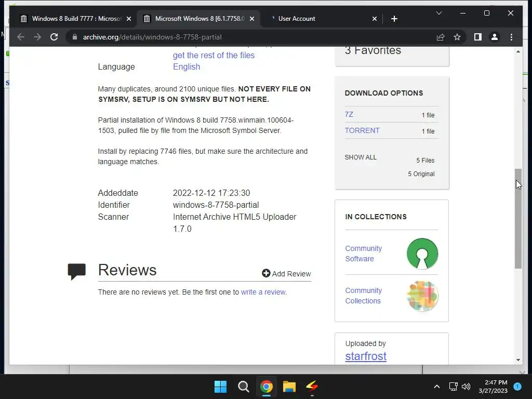Click the lightning bolt app in taskbar

(312, 387)
